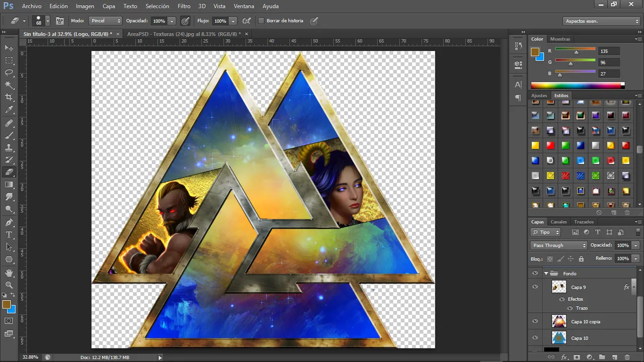Select the Hand tool
Screen dimensions: 644x362
(x=9, y=273)
